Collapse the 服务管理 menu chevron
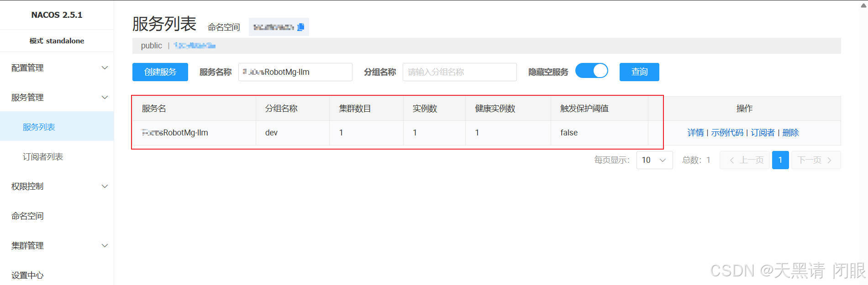 [105, 97]
